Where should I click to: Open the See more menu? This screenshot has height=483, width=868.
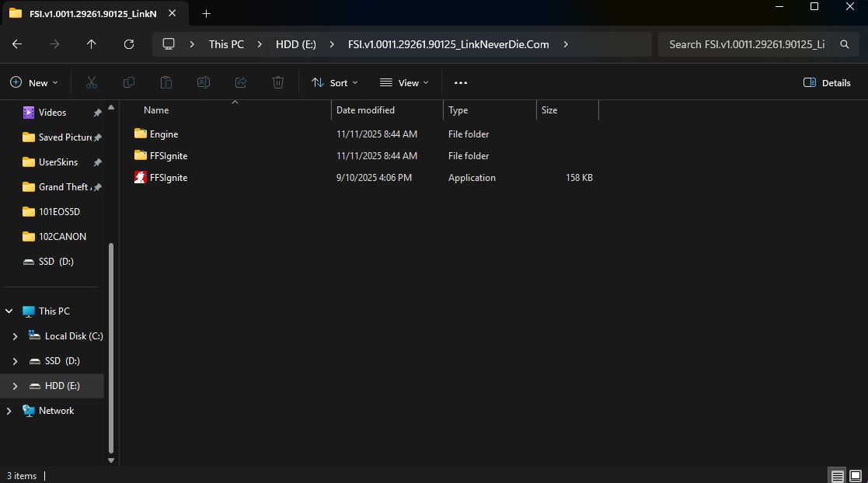[x=460, y=82]
